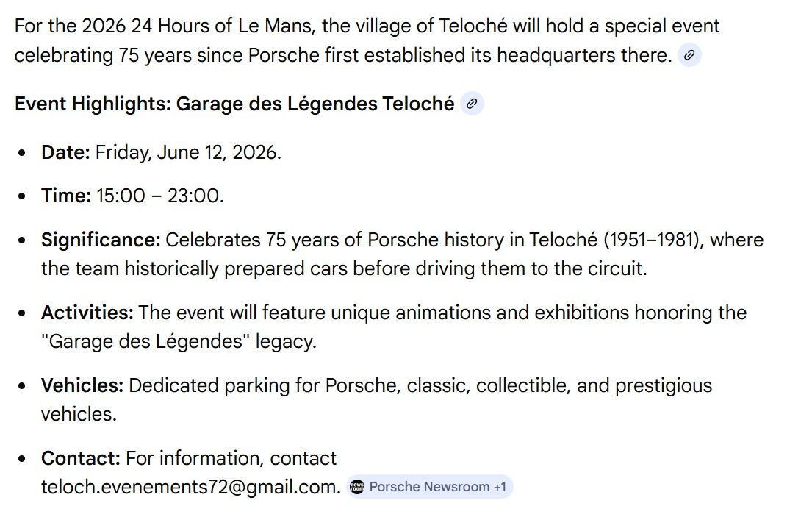The width and height of the screenshot is (812, 506).
Task: Open the Porsche Newsroom +1 source chip
Action: pos(429,487)
